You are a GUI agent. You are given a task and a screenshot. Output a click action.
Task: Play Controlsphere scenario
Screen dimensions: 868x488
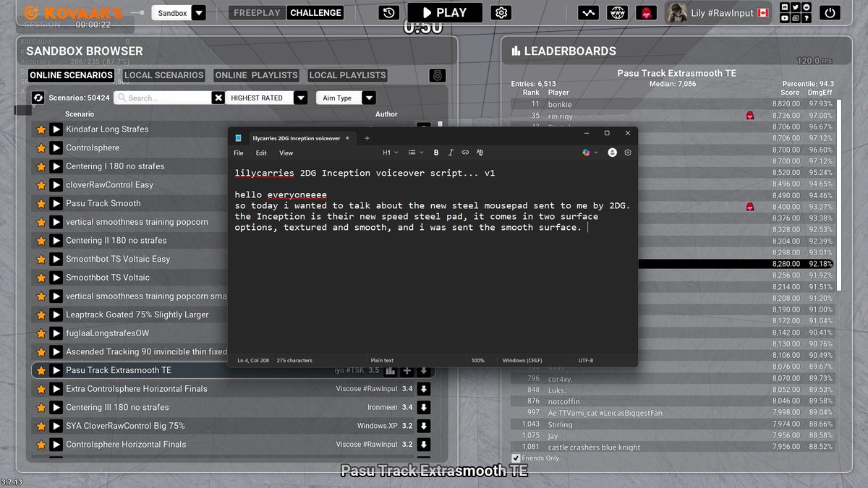pos(56,148)
